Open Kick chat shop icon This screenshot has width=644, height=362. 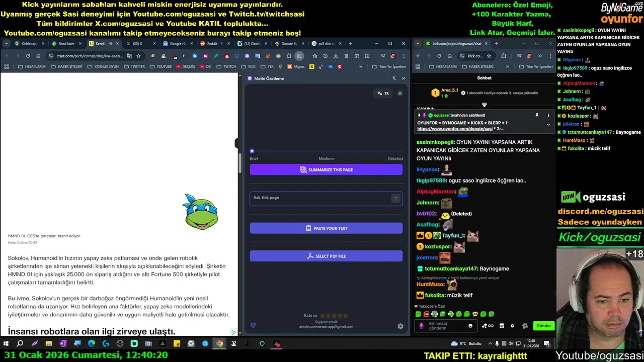point(502,326)
